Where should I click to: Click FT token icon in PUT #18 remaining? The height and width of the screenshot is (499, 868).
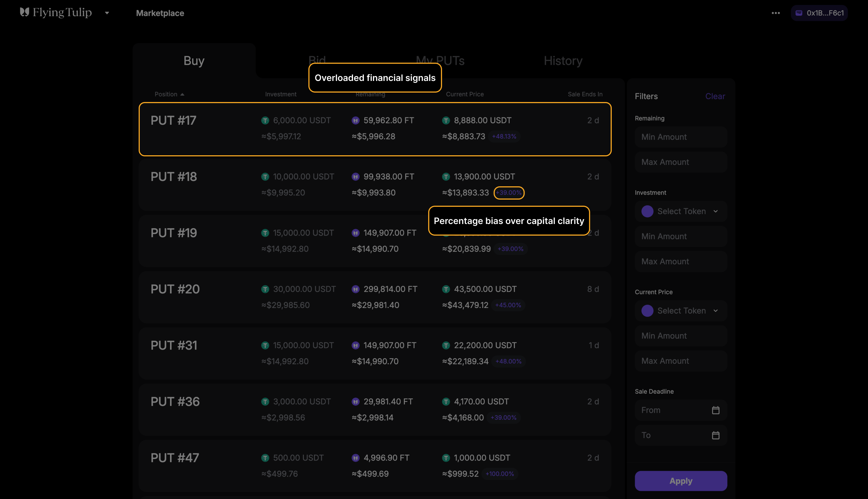(x=356, y=177)
